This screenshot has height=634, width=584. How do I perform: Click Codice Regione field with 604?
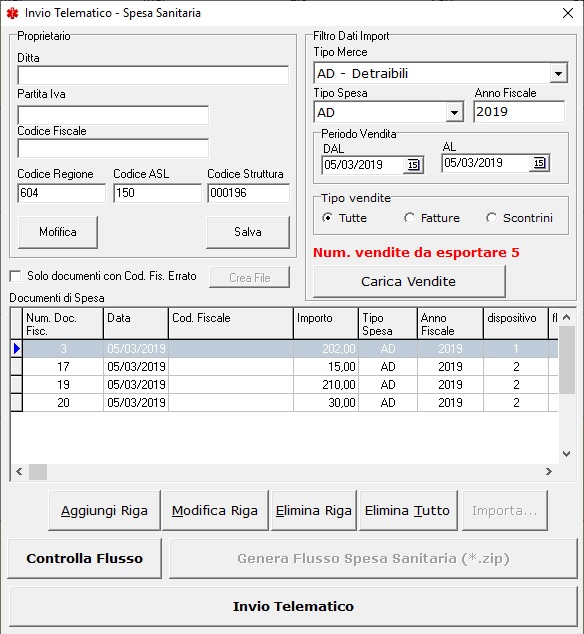coord(61,193)
